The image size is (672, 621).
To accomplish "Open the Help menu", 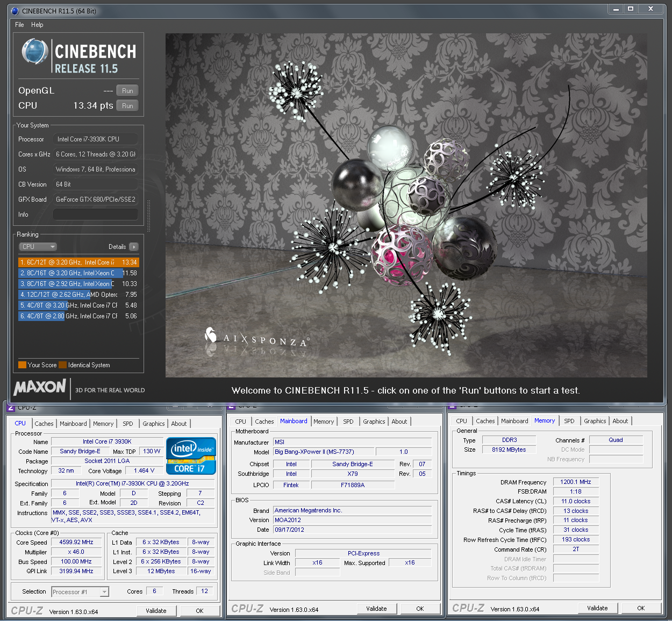I will (x=37, y=25).
